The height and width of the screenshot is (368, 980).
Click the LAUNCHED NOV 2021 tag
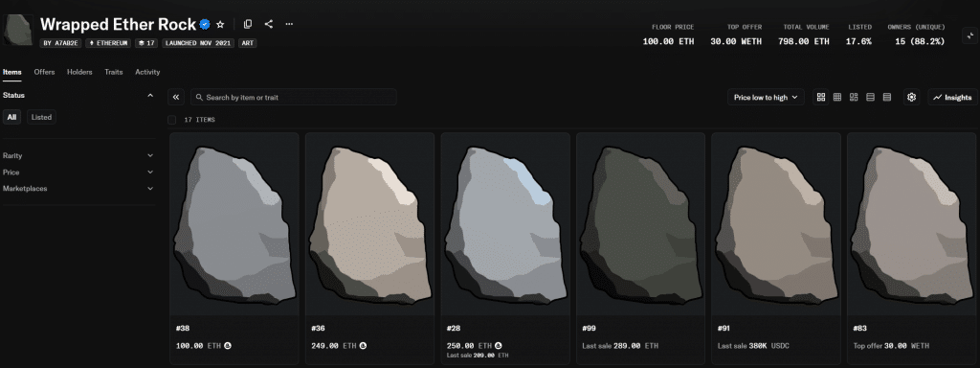tap(198, 43)
